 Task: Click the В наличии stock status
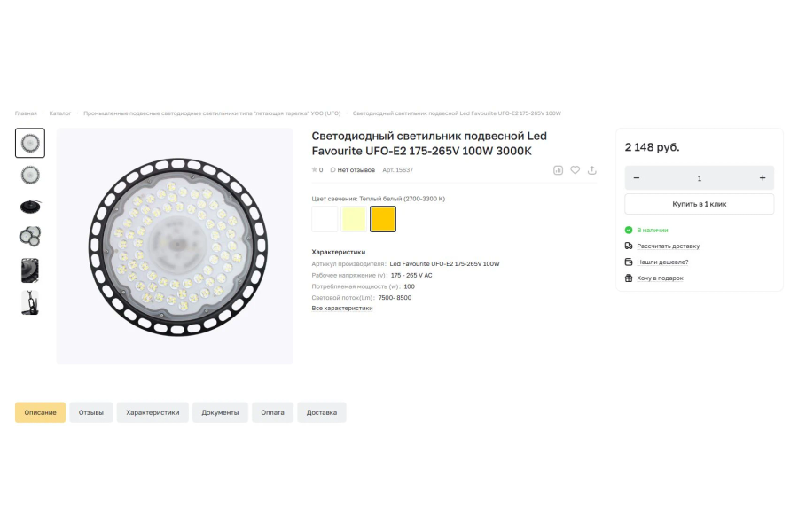653,231
